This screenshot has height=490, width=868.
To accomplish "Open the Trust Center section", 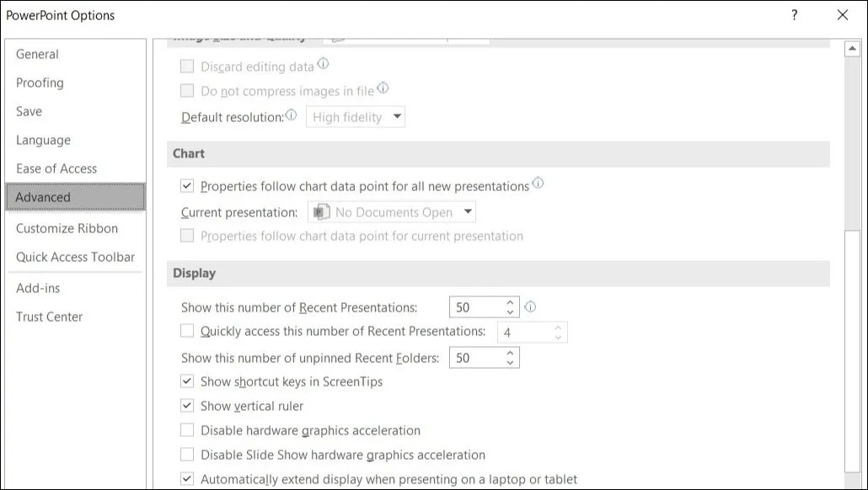I will click(x=49, y=317).
